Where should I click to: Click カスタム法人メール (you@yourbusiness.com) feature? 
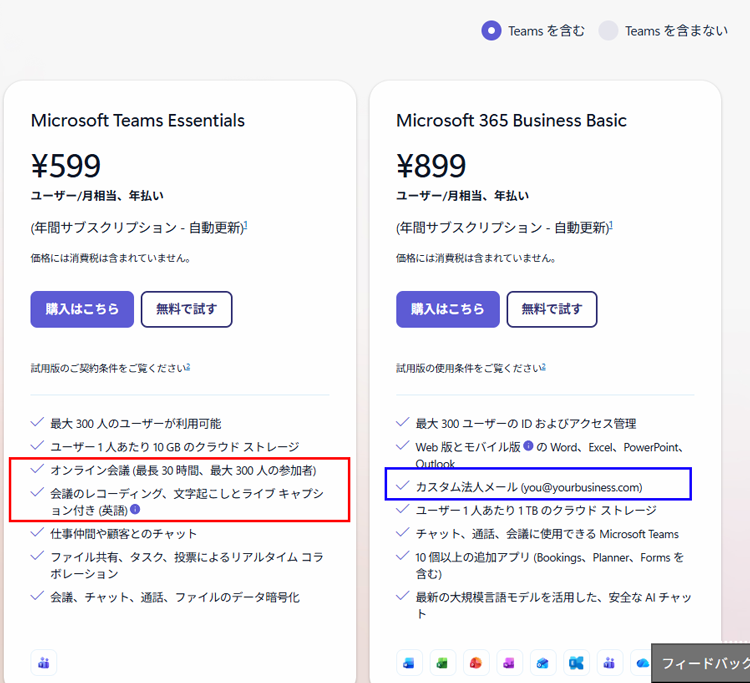click(529, 487)
